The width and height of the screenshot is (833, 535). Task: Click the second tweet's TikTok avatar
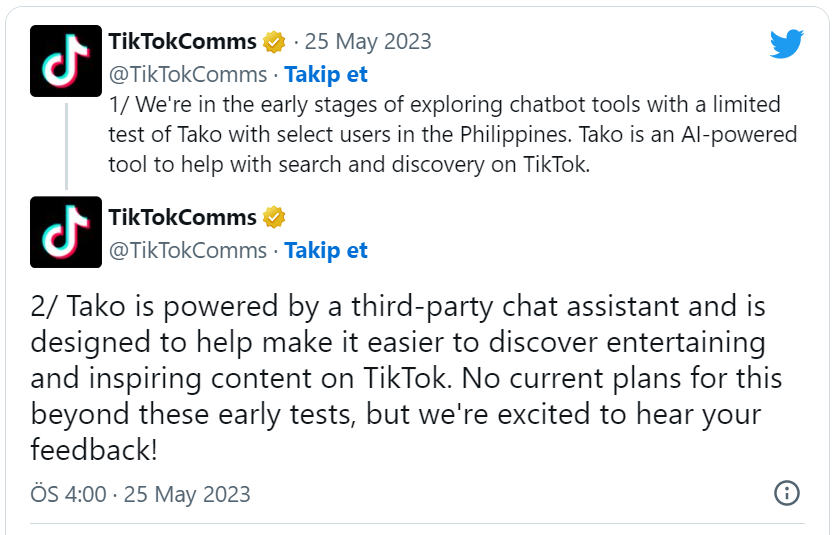point(66,232)
